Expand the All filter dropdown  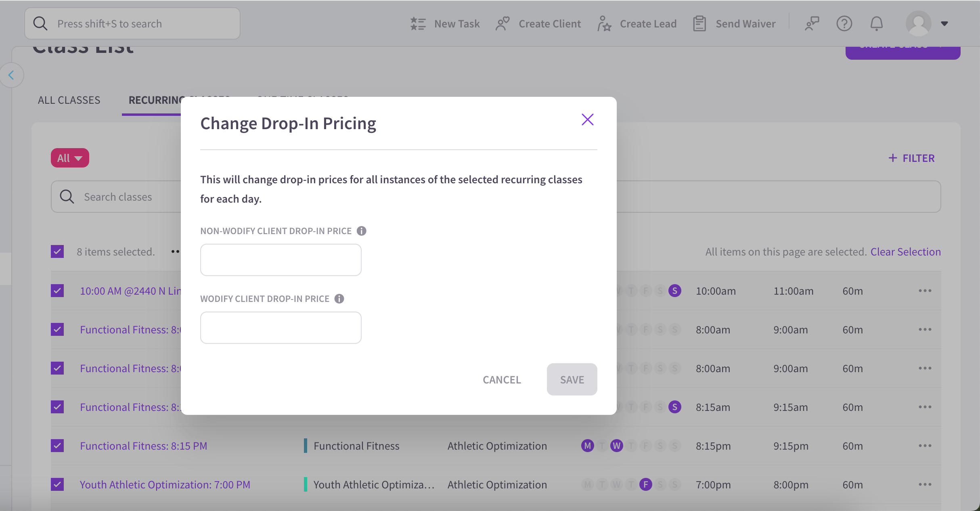pos(70,158)
